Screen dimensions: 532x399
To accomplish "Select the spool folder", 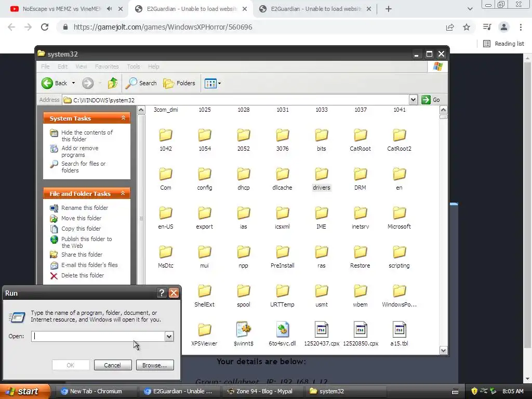I will pyautogui.click(x=244, y=296).
